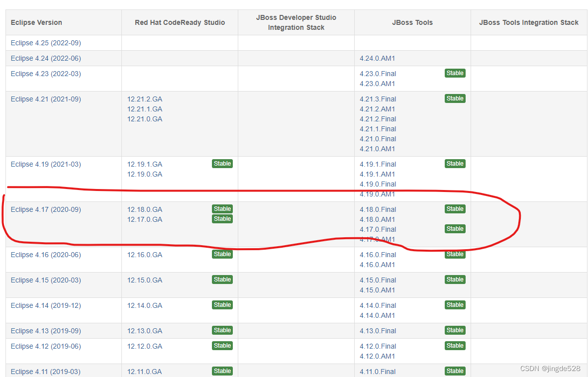Screen dimensions: 588x377
Task: Click JBoss Tools 4.14.0.AM1
Action: click(x=377, y=315)
